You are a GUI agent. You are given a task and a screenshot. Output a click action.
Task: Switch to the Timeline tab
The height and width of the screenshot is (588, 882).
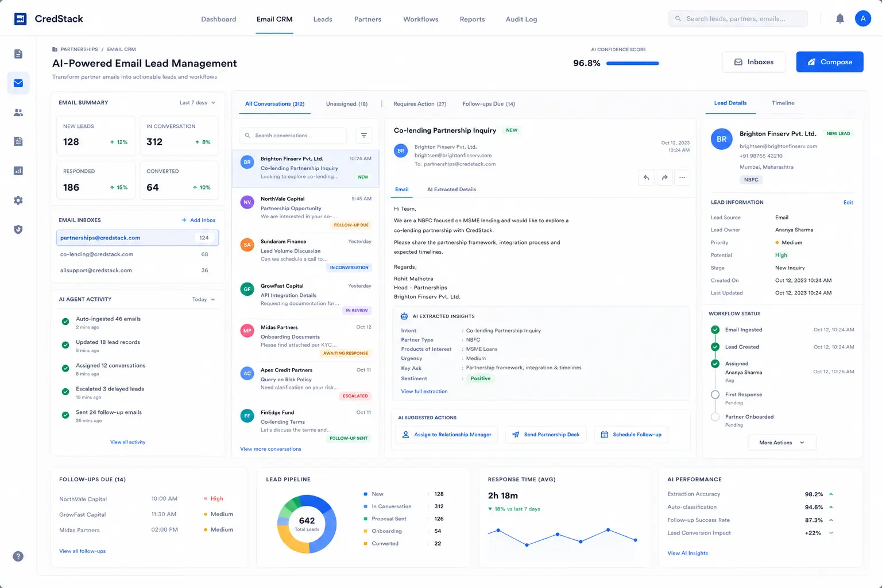point(783,103)
